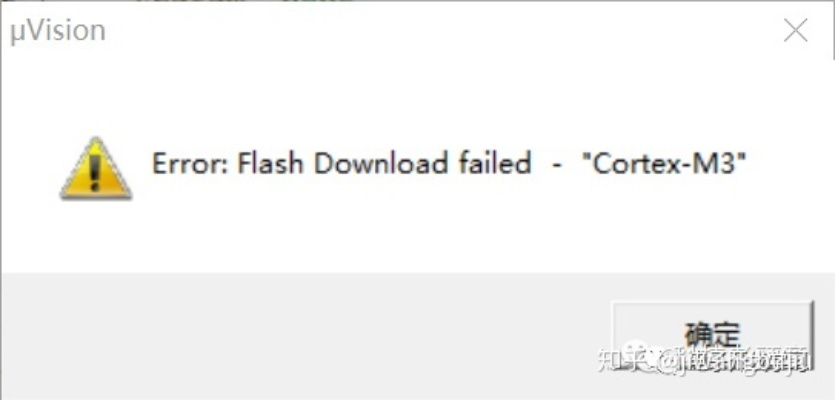The image size is (835, 400).
Task: Click the dash separator before "Cortex-M3"
Action: point(557,165)
